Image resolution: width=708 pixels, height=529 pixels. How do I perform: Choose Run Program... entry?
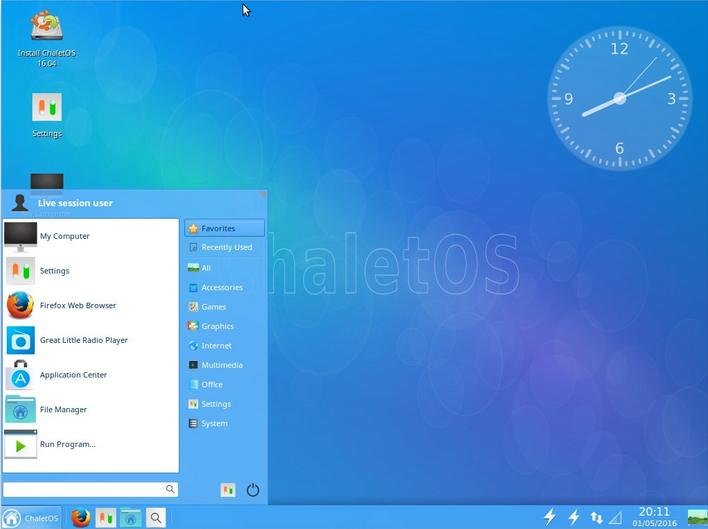click(91, 445)
